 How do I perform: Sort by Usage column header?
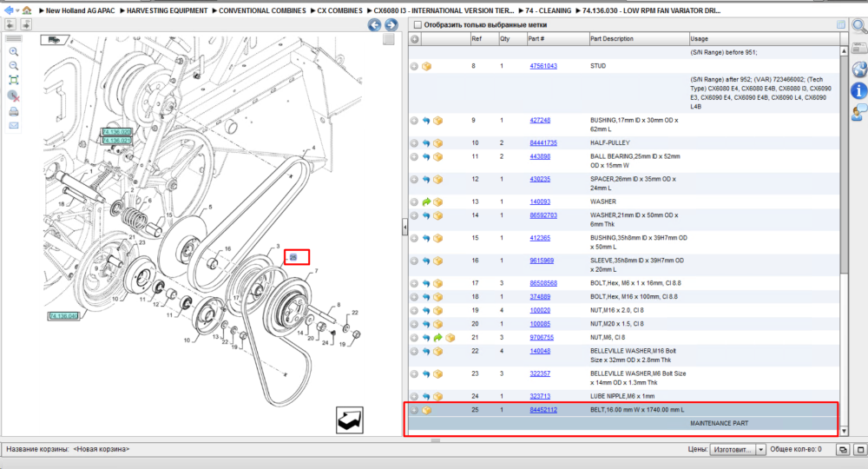(764, 39)
